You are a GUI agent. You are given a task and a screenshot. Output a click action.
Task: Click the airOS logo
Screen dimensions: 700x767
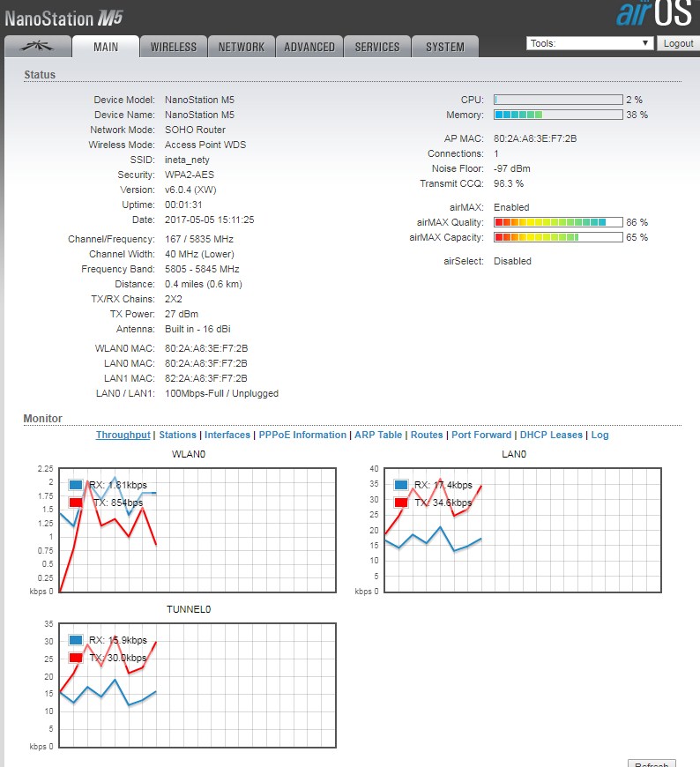coord(654,13)
